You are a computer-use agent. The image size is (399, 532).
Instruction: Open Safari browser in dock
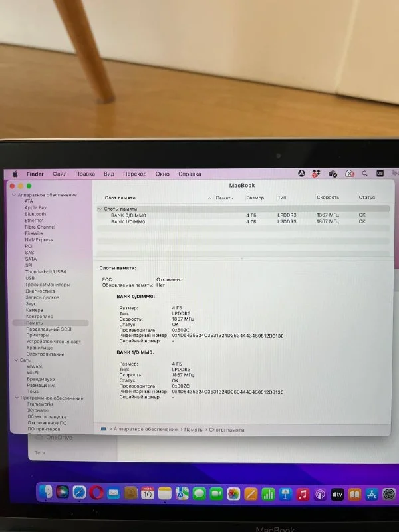(x=79, y=492)
